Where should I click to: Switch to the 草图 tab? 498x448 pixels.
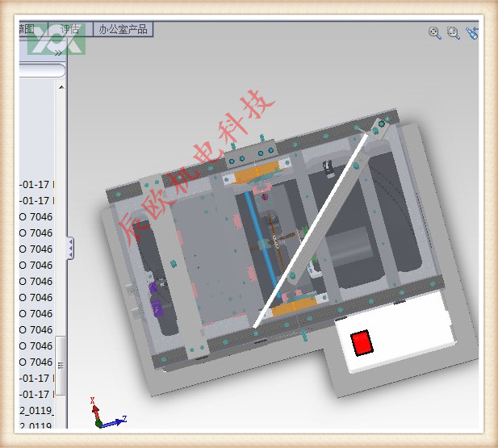pyautogui.click(x=33, y=29)
